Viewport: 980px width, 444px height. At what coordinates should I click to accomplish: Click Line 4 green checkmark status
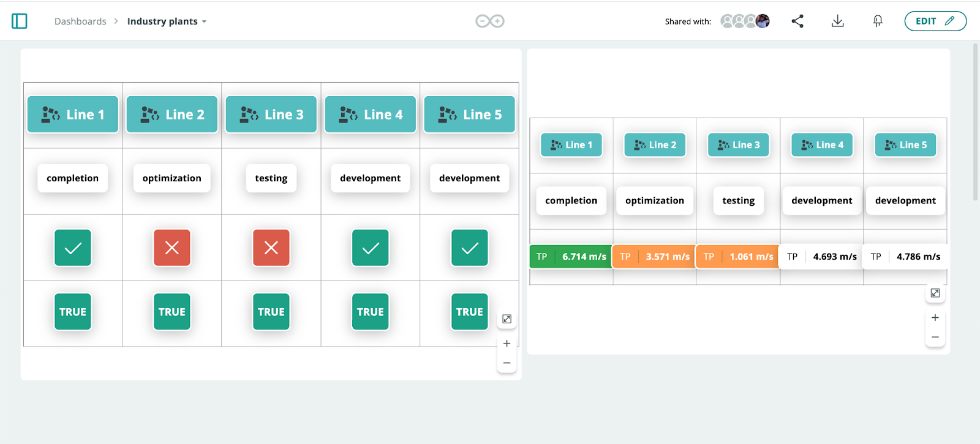[x=371, y=248]
